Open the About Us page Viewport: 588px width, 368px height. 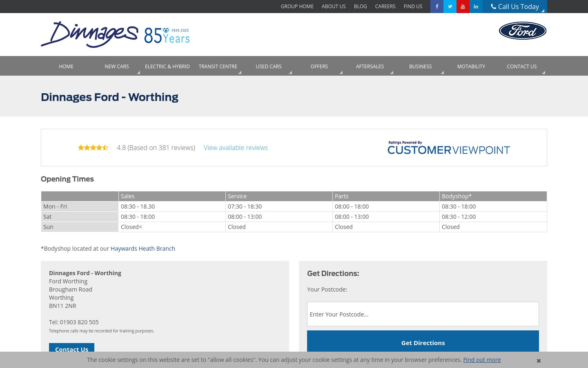[334, 7]
